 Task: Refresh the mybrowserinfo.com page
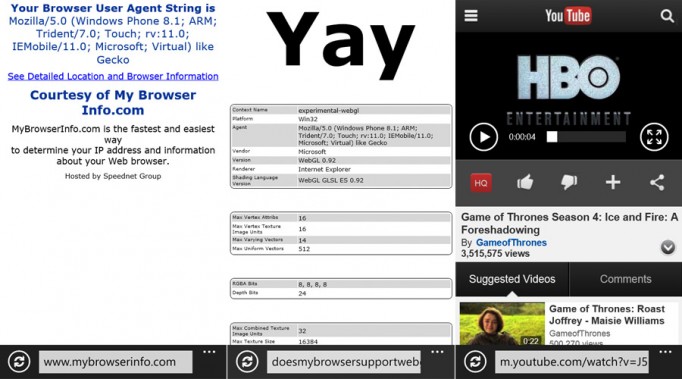[19, 362]
